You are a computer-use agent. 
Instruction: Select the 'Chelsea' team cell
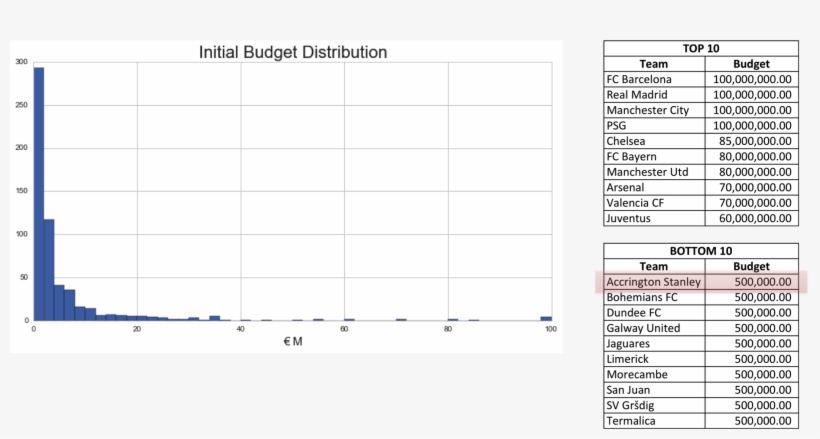(654, 141)
